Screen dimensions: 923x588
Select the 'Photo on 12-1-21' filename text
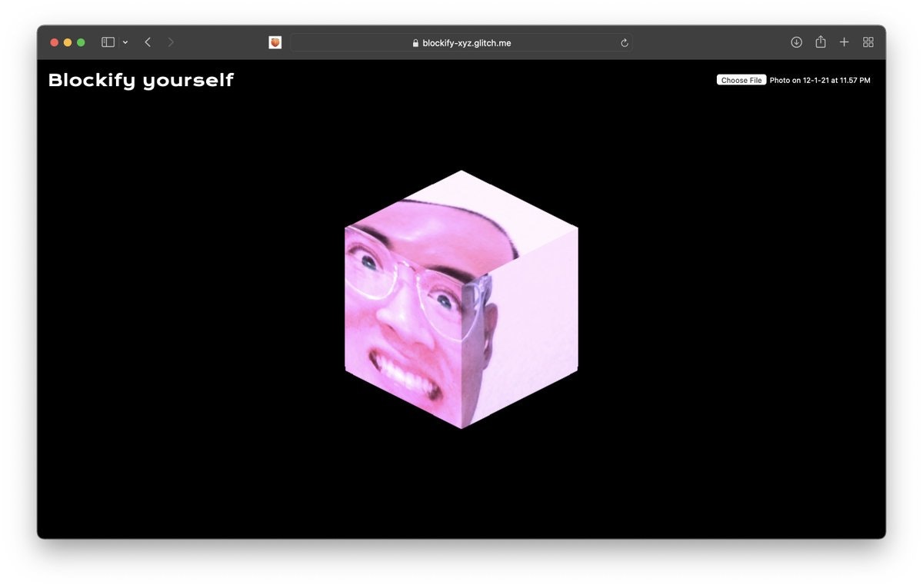point(820,80)
